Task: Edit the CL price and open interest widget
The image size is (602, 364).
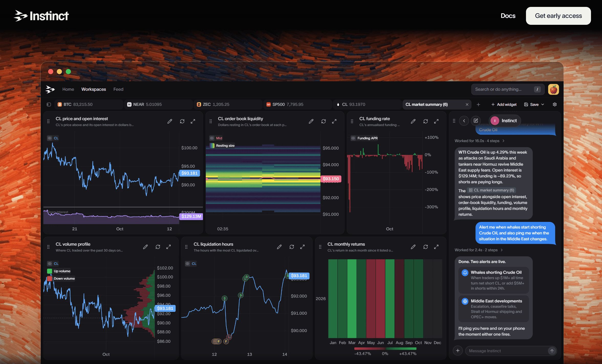Action: pyautogui.click(x=170, y=121)
